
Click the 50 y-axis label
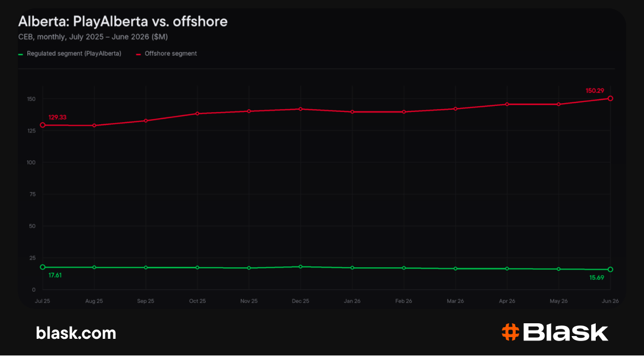pyautogui.click(x=33, y=226)
